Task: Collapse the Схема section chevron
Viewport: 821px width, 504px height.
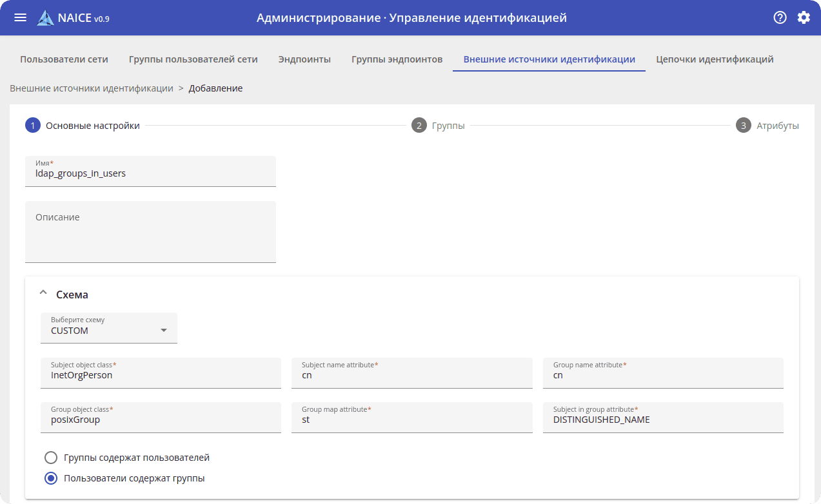Action: pos(43,294)
